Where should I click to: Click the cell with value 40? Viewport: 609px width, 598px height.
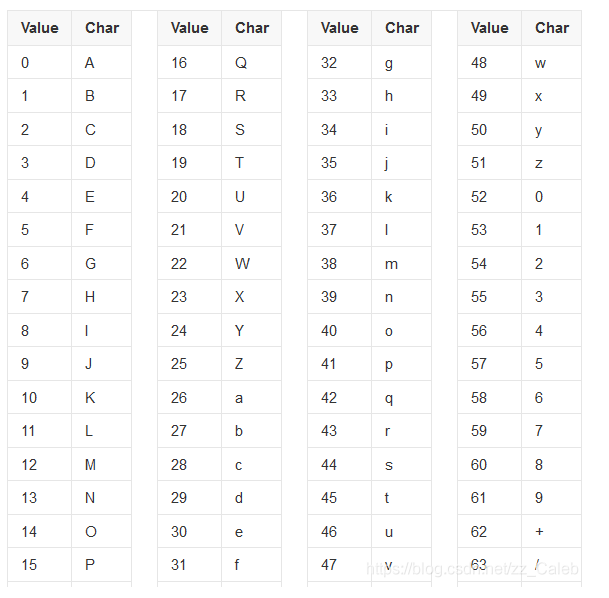[339, 330]
